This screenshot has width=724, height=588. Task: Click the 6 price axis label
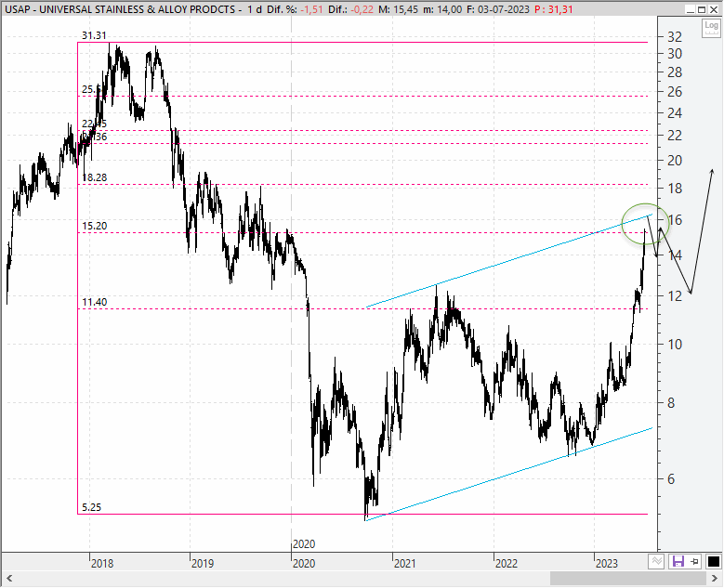tap(671, 479)
